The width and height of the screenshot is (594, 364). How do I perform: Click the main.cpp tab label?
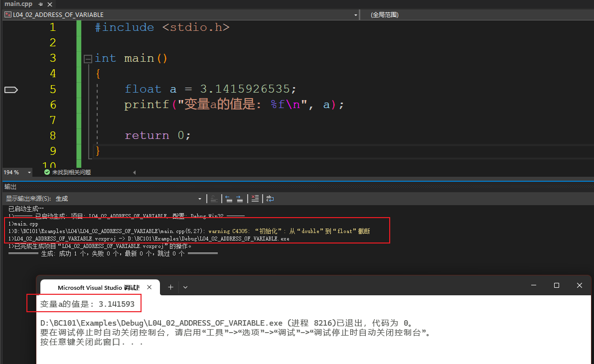coord(18,4)
